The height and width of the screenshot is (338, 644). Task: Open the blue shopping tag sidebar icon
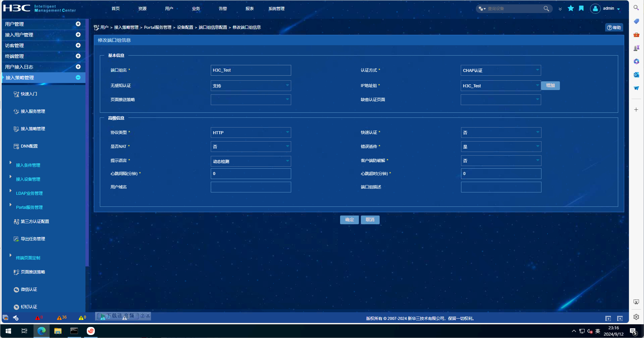point(636,21)
